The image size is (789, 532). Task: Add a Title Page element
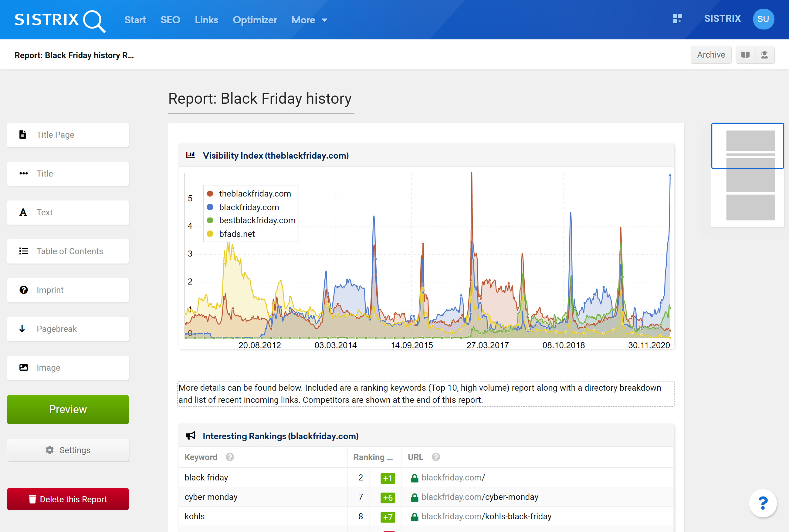point(68,135)
